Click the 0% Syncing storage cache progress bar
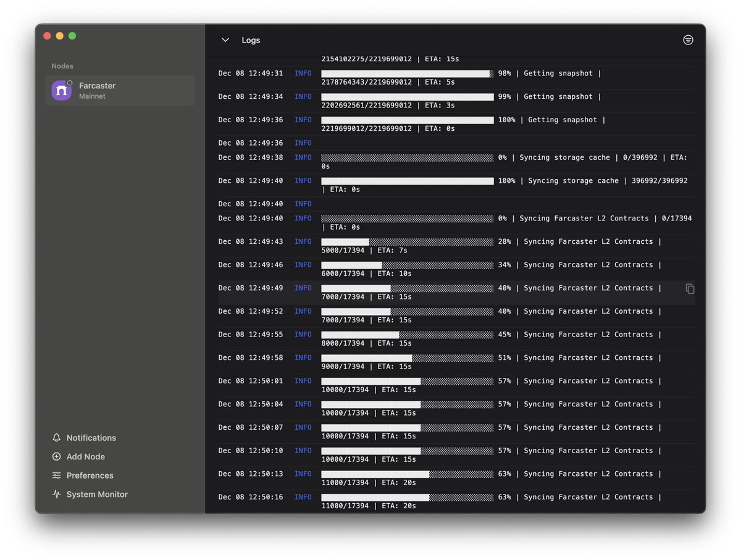The height and width of the screenshot is (560, 741). 408,157
